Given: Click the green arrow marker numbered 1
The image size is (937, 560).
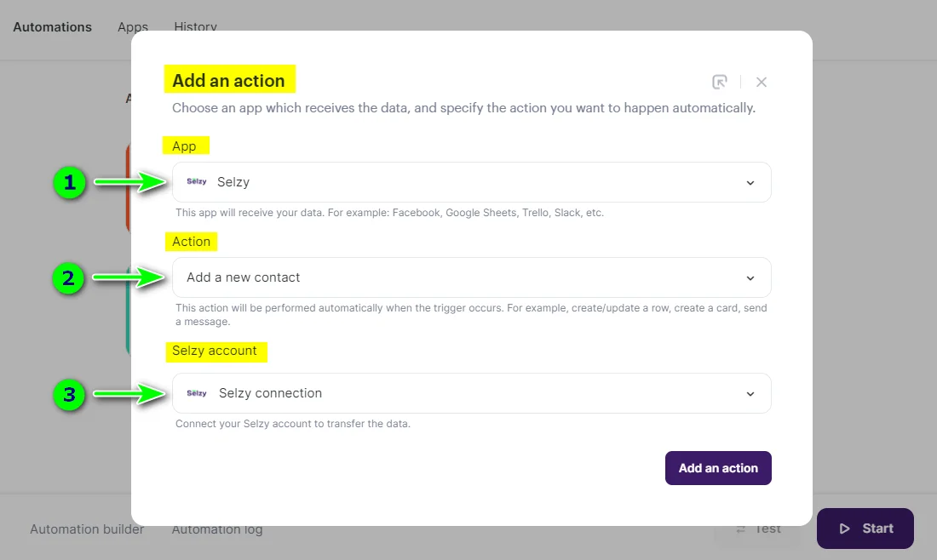Looking at the screenshot, I should [x=69, y=181].
